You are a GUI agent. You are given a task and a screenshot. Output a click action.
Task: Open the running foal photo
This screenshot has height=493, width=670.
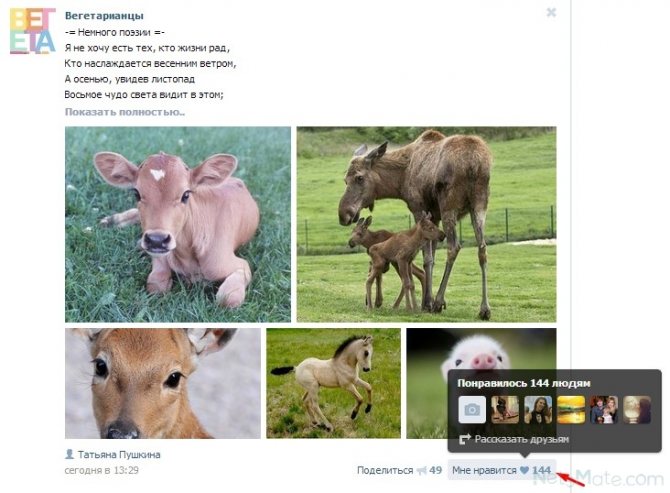point(333,383)
